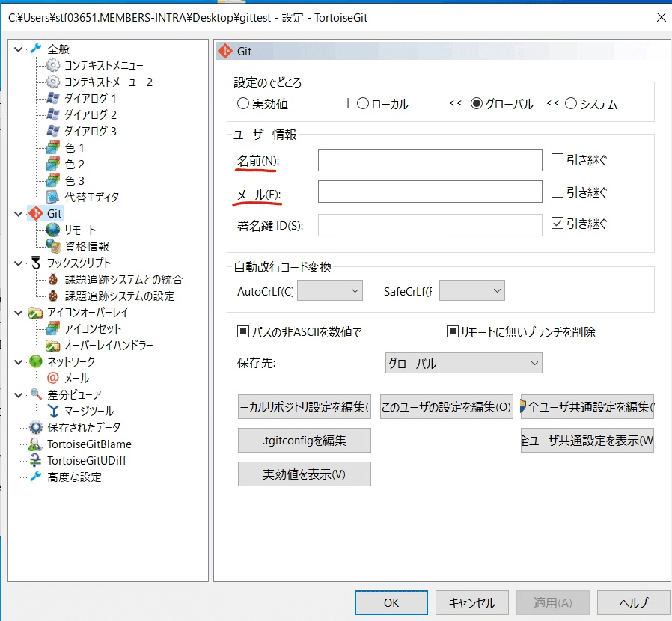Click the マージツール merge icon
672x621 pixels.
point(52,411)
